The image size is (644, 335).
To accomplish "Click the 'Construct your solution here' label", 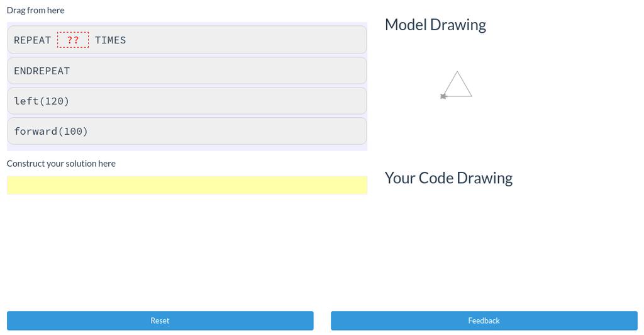I will pos(61,164).
